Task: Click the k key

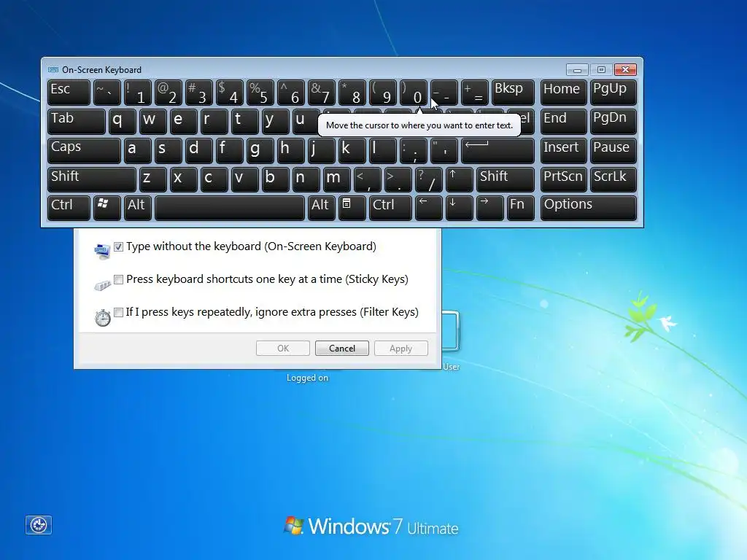Action: pos(352,150)
